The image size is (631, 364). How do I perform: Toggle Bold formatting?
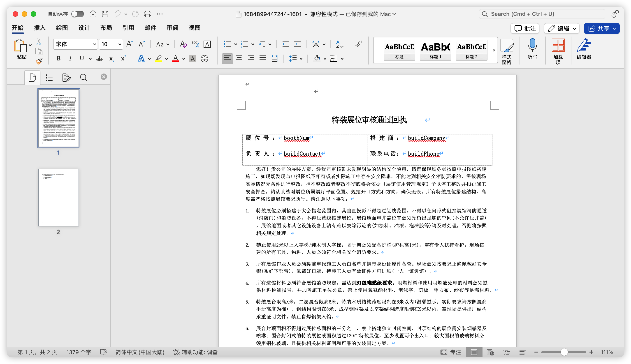tap(58, 58)
